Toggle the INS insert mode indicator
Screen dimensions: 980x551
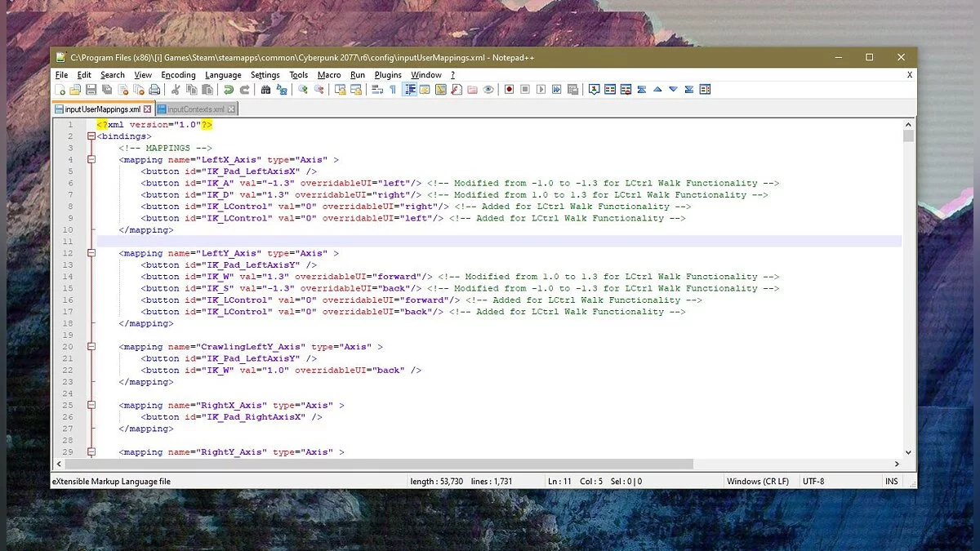(891, 482)
